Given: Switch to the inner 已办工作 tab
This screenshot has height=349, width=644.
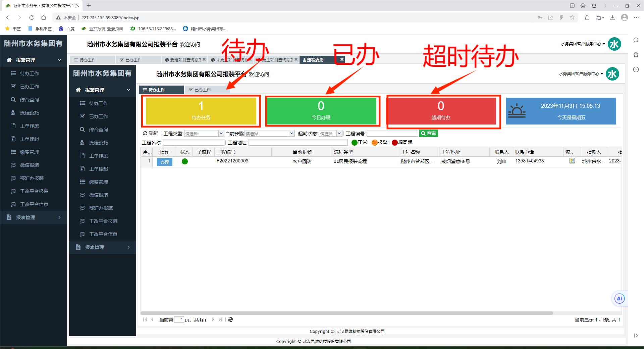Looking at the screenshot, I should tap(200, 90).
